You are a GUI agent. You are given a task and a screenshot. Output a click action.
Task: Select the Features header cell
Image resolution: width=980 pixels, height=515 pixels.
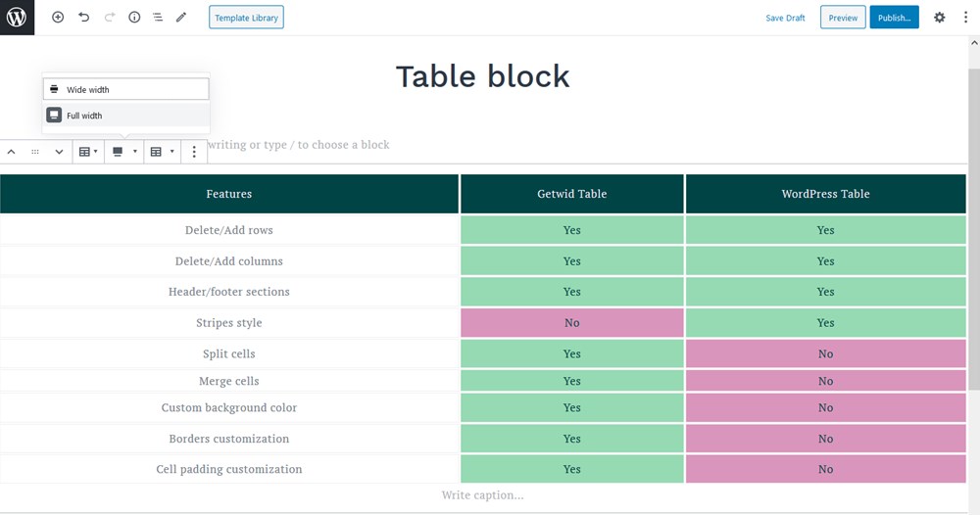(x=228, y=194)
